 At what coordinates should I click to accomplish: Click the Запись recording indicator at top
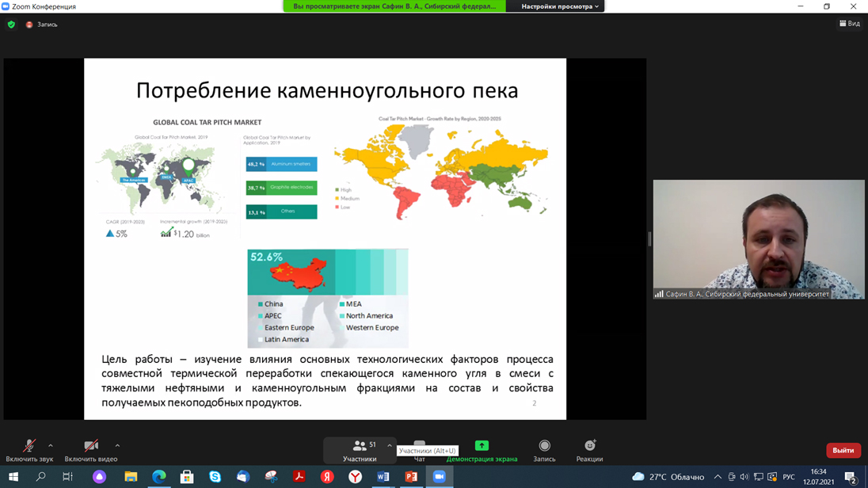42,25
